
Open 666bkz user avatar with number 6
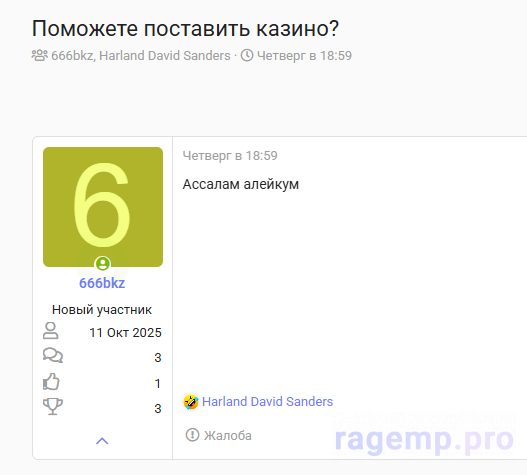(x=103, y=207)
